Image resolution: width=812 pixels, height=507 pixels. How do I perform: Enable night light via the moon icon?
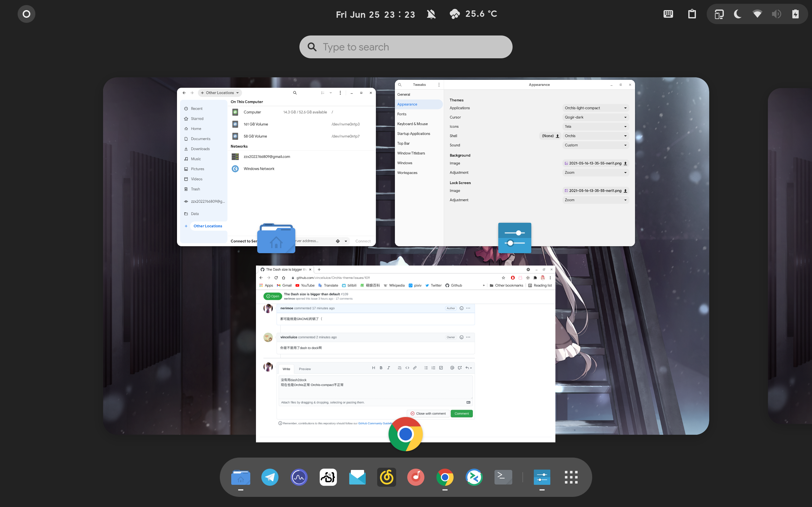pyautogui.click(x=738, y=14)
